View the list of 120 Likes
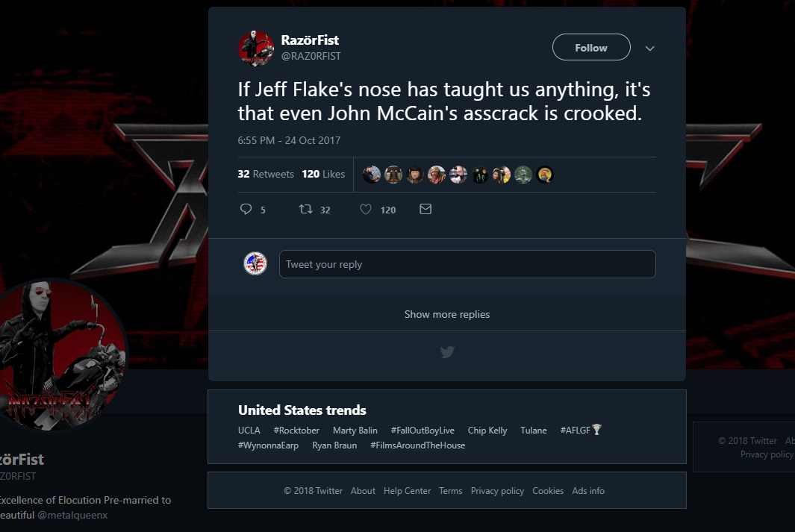Screen dimensions: 795x532 click(323, 174)
